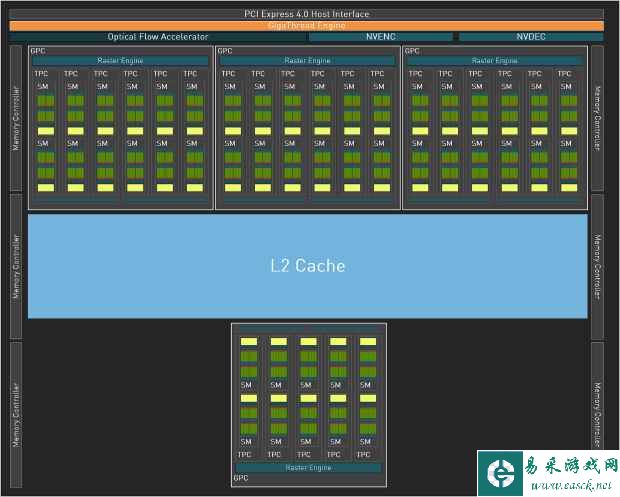Click Raster Engine in the top-left GPC

120,61
